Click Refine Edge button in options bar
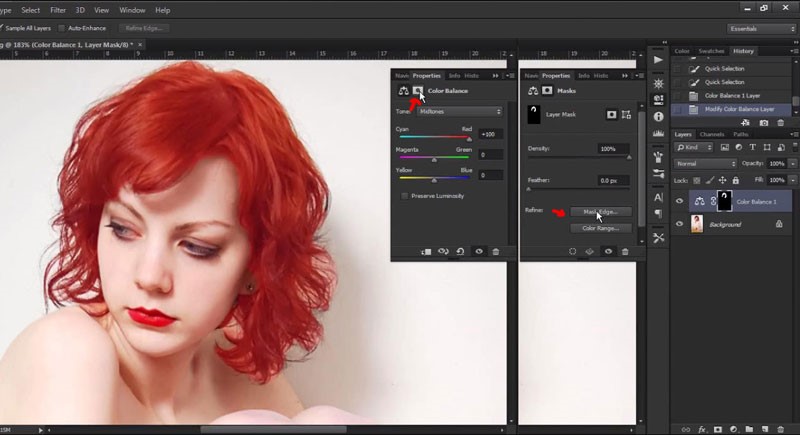 pos(144,28)
